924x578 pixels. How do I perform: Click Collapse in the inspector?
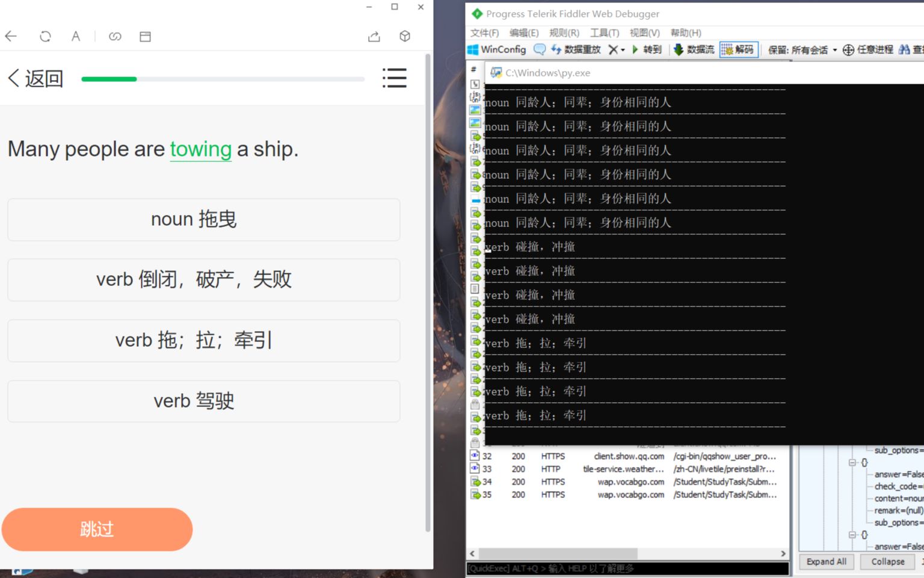click(887, 562)
